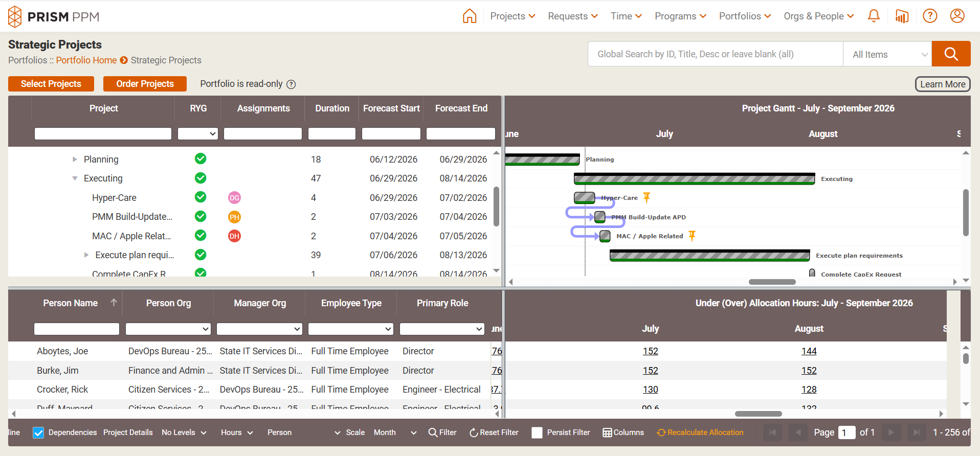Click the read-only portfolio help icon

click(x=291, y=84)
